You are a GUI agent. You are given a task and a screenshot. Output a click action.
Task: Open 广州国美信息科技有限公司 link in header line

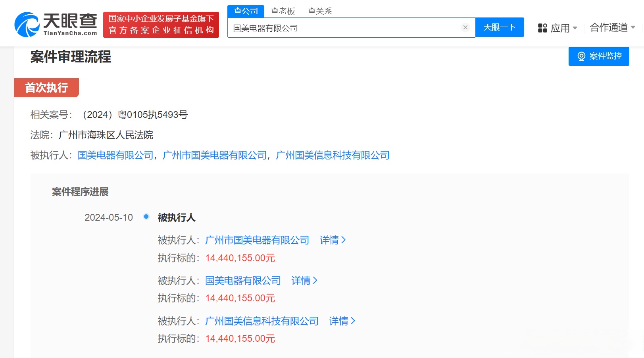(x=333, y=155)
